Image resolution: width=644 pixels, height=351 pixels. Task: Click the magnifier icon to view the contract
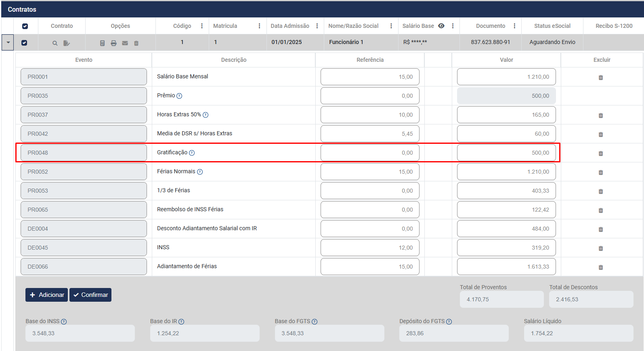coord(55,43)
